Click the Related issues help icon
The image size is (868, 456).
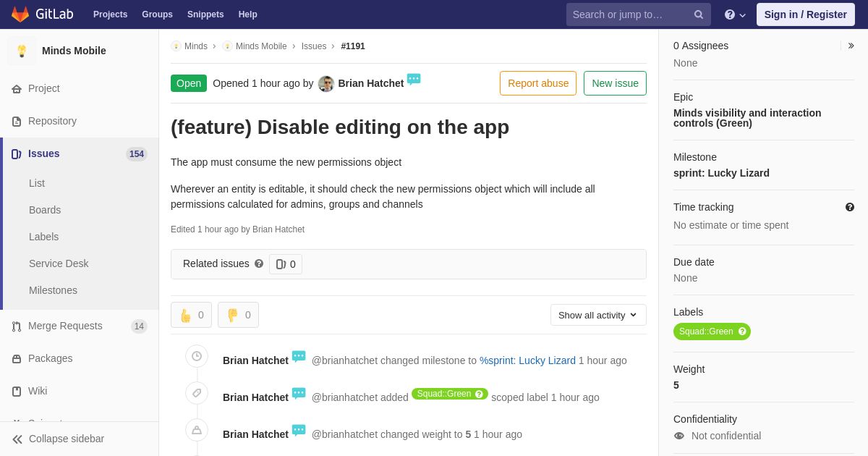point(259,264)
